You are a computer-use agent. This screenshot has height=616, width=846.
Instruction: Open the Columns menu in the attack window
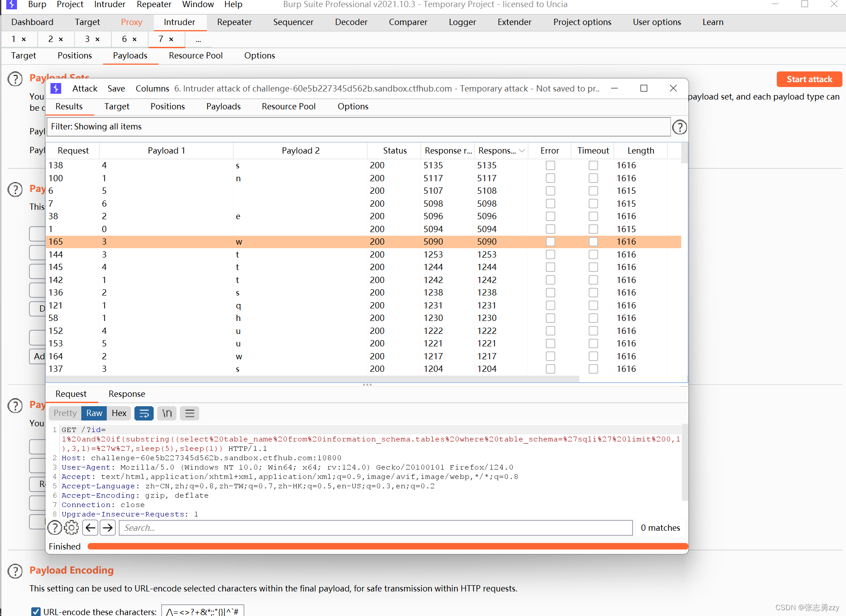(x=152, y=88)
